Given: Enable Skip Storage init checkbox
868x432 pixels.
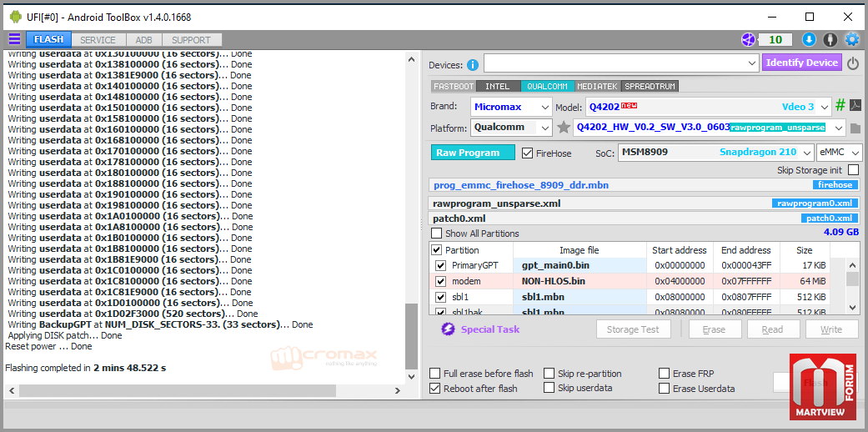Looking at the screenshot, I should pyautogui.click(x=854, y=169).
